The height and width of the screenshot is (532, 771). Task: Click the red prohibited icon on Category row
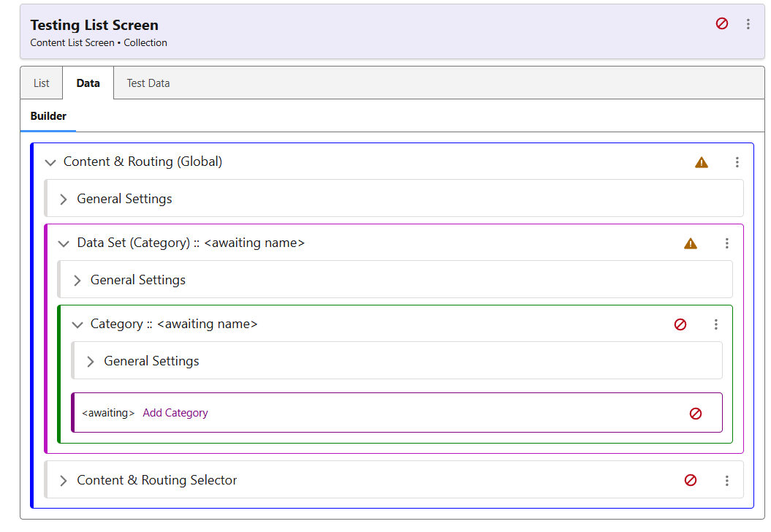[680, 324]
